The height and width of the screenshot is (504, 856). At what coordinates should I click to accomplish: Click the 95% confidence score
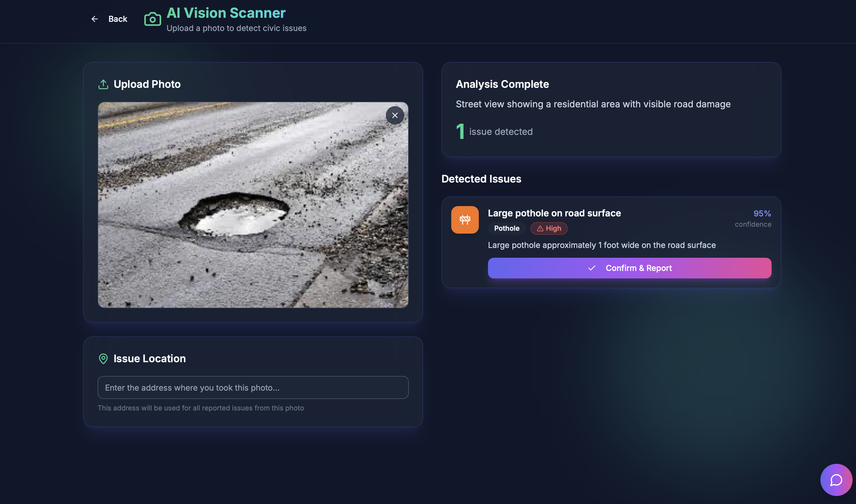click(x=762, y=214)
